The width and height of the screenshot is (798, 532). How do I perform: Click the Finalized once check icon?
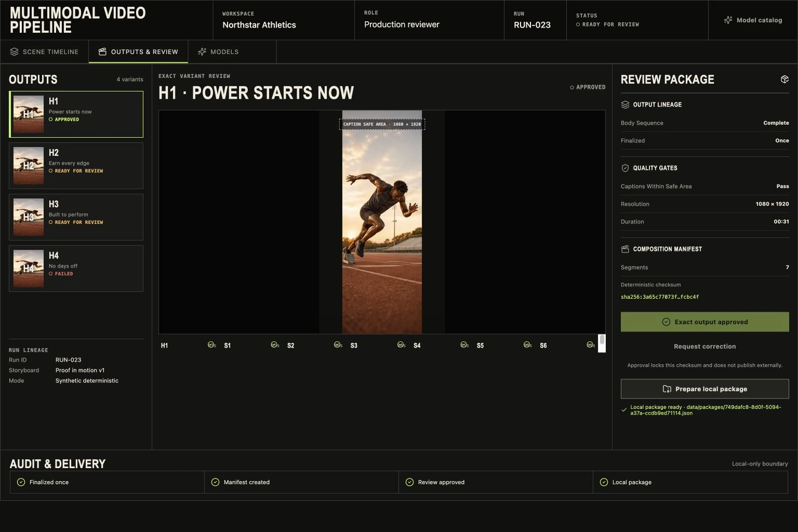pyautogui.click(x=21, y=482)
